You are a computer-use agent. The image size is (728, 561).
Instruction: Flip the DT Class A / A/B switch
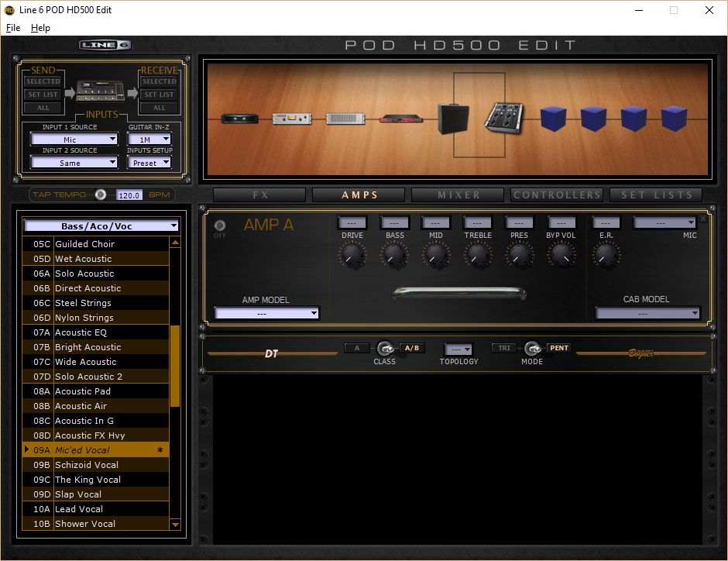click(x=386, y=348)
